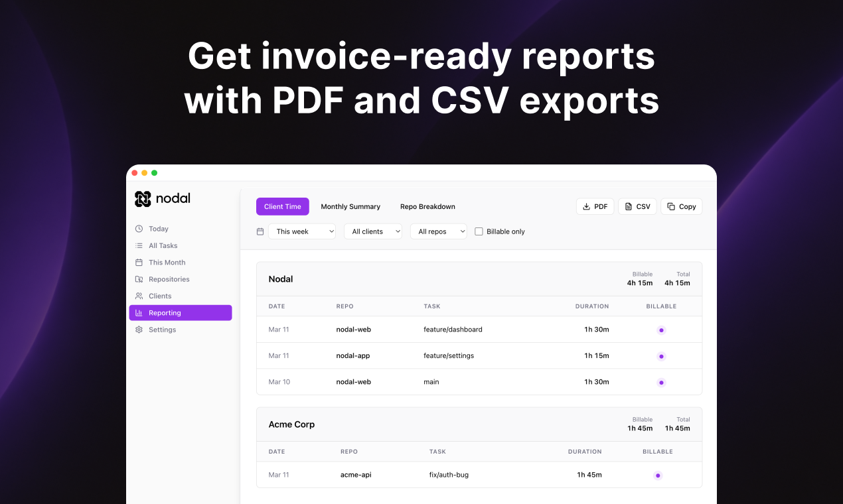The width and height of the screenshot is (843, 504).
Task: Click the main task cell
Action: pyautogui.click(x=431, y=382)
